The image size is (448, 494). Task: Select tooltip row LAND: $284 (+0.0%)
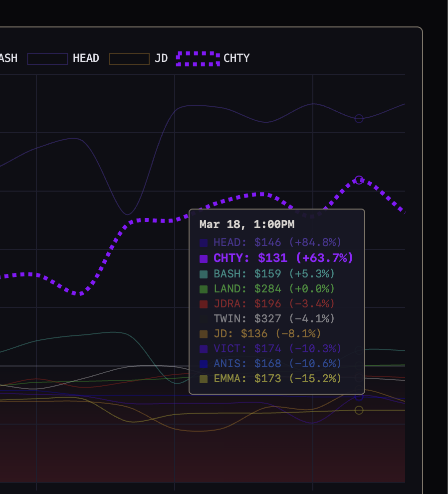pos(267,288)
